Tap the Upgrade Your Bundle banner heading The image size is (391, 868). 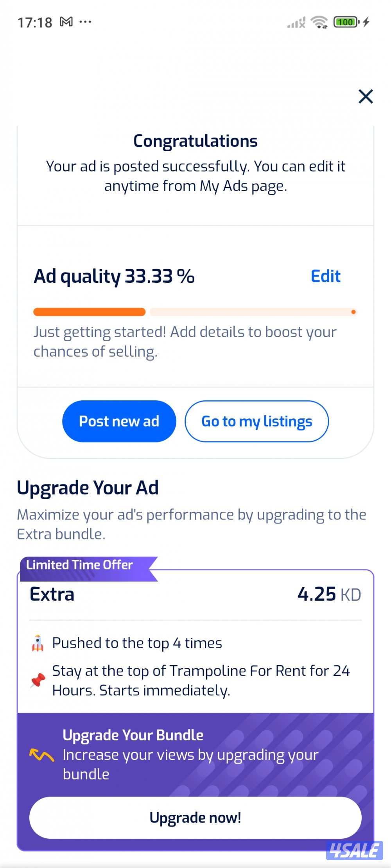133,735
